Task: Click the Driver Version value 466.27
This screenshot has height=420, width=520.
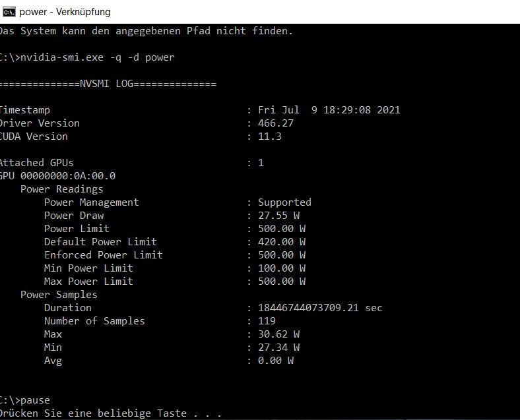Action: pyautogui.click(x=275, y=123)
